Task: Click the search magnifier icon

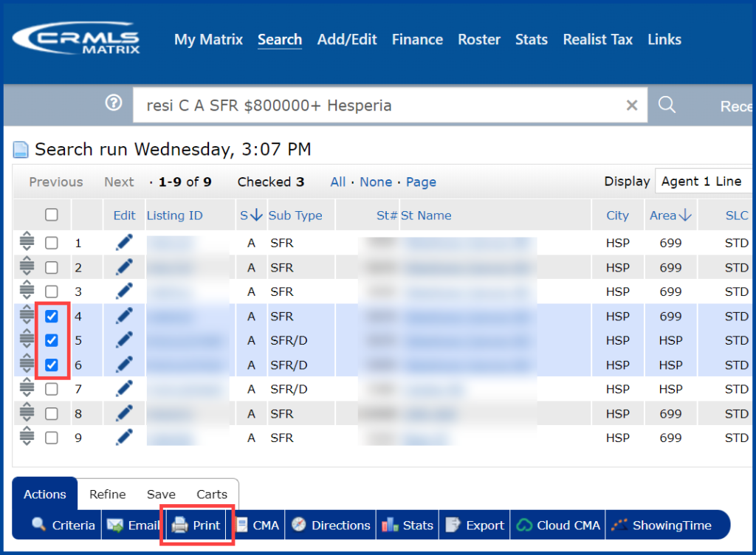Action: (667, 105)
